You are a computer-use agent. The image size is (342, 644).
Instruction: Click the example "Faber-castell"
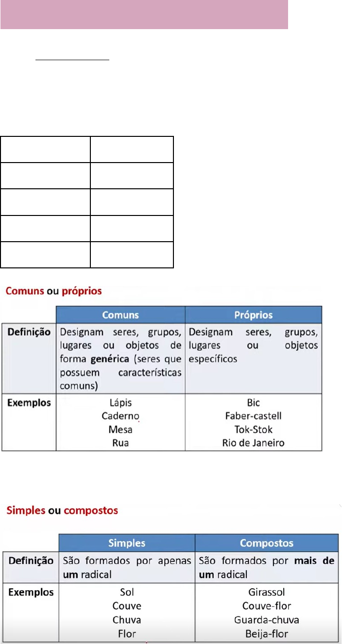pyautogui.click(x=253, y=416)
